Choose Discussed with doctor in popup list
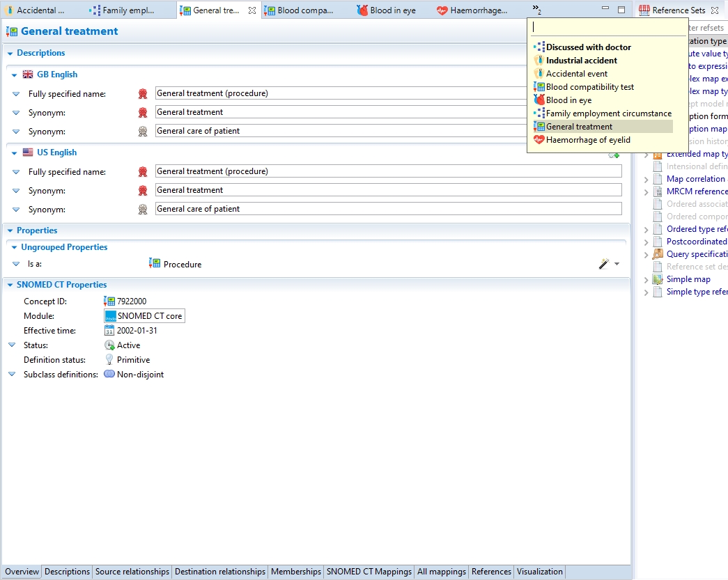The width and height of the screenshot is (728, 580). click(x=588, y=47)
